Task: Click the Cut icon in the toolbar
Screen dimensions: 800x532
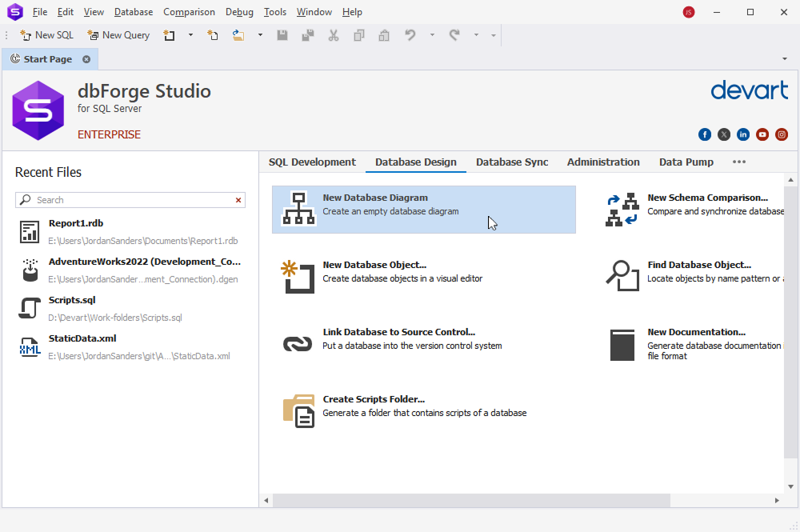Action: pos(333,36)
